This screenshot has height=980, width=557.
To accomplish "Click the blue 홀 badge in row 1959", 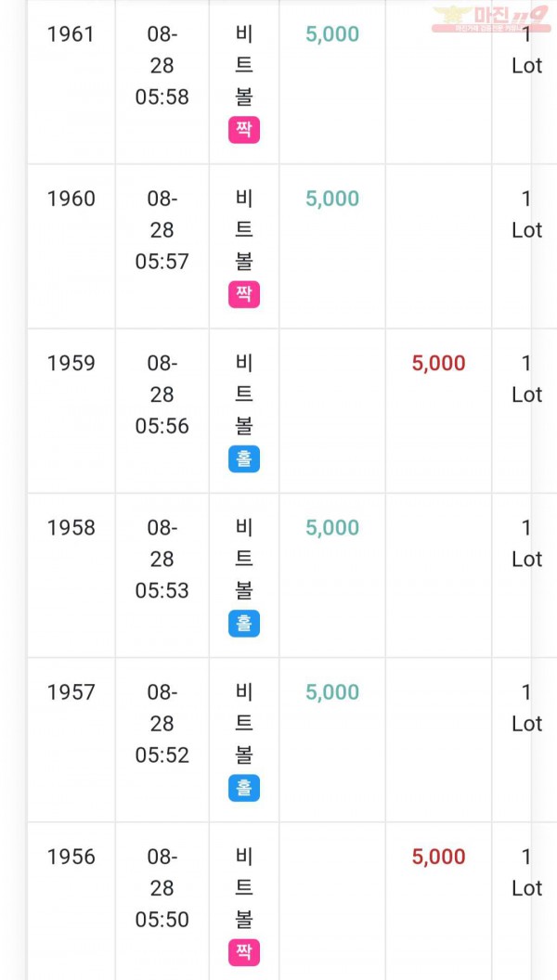I will point(244,459).
